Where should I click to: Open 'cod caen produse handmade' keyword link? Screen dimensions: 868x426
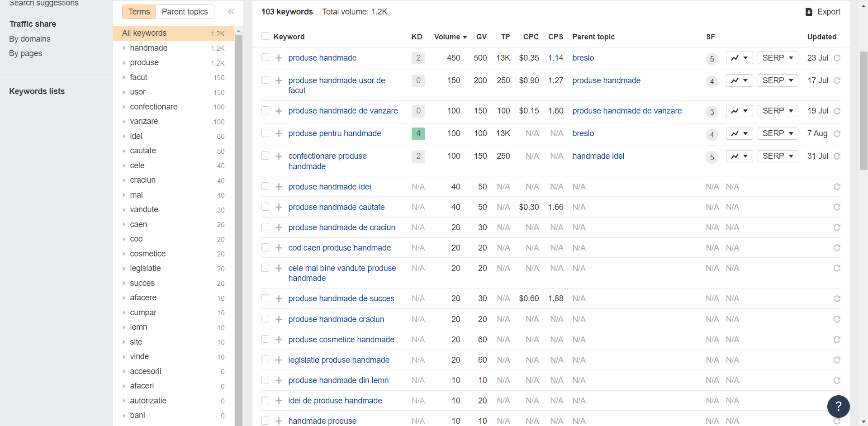point(340,248)
